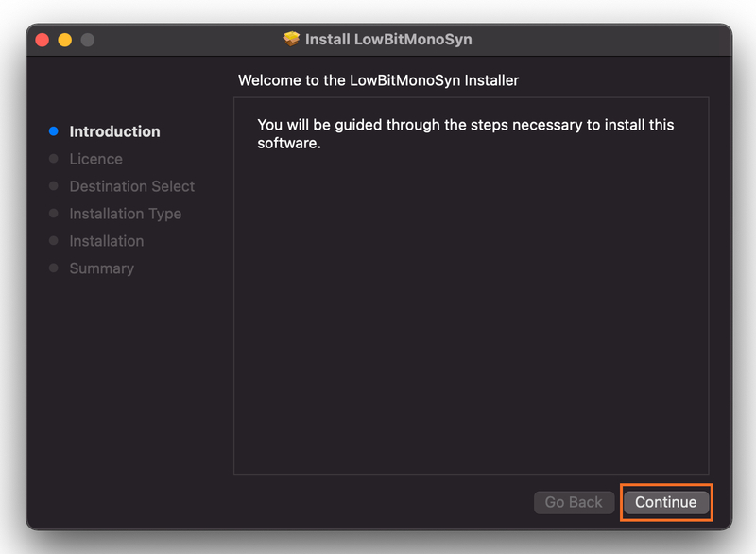Go to the Destination Select step
The image size is (756, 554).
coord(131,186)
